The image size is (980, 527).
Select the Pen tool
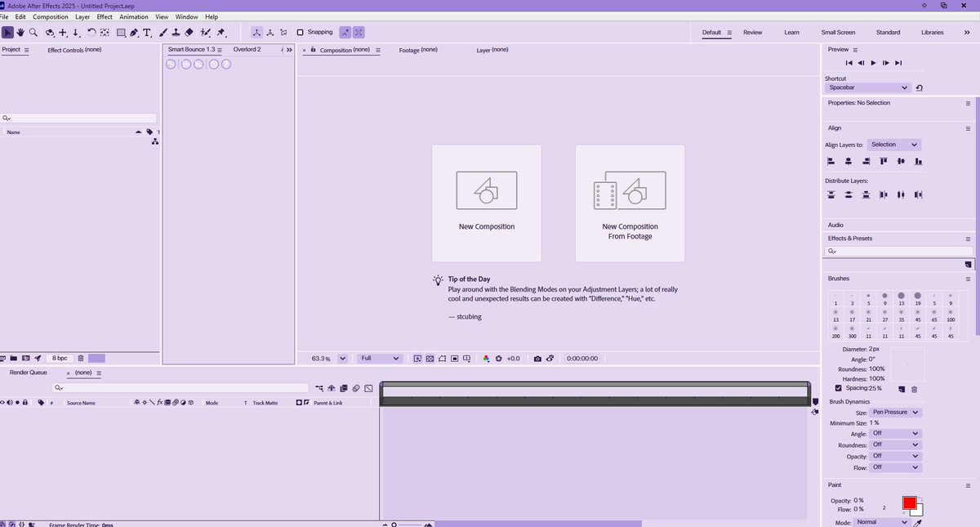[134, 33]
